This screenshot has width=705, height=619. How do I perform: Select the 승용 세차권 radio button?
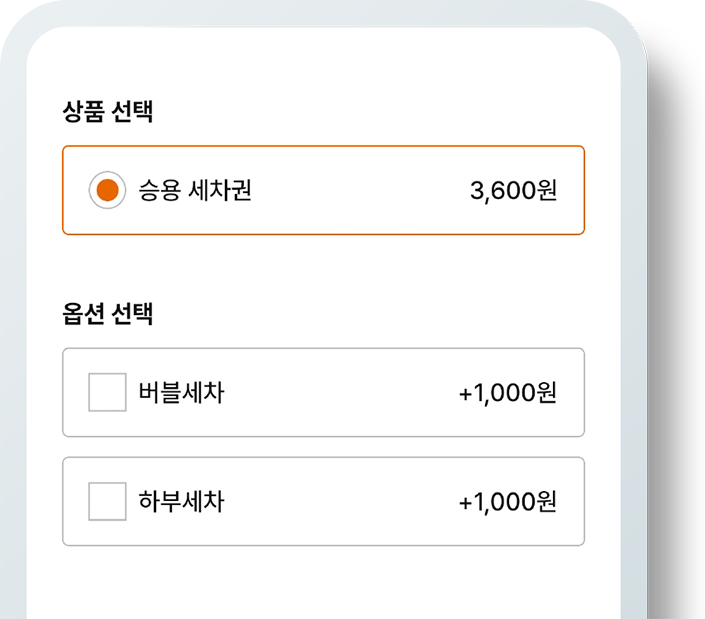coord(107,190)
